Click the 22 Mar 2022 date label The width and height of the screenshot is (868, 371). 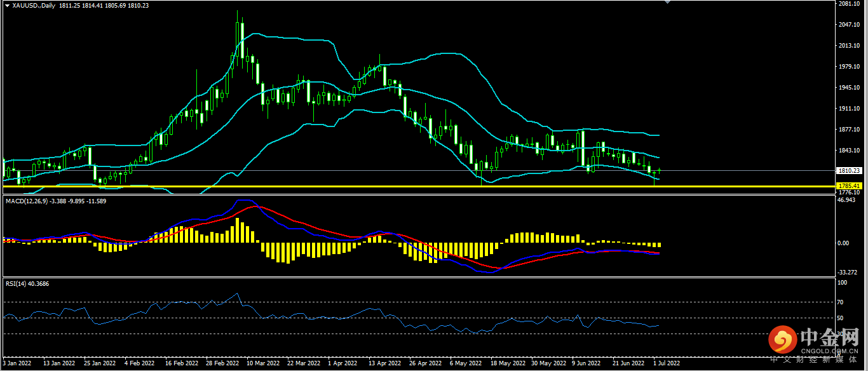304,363
